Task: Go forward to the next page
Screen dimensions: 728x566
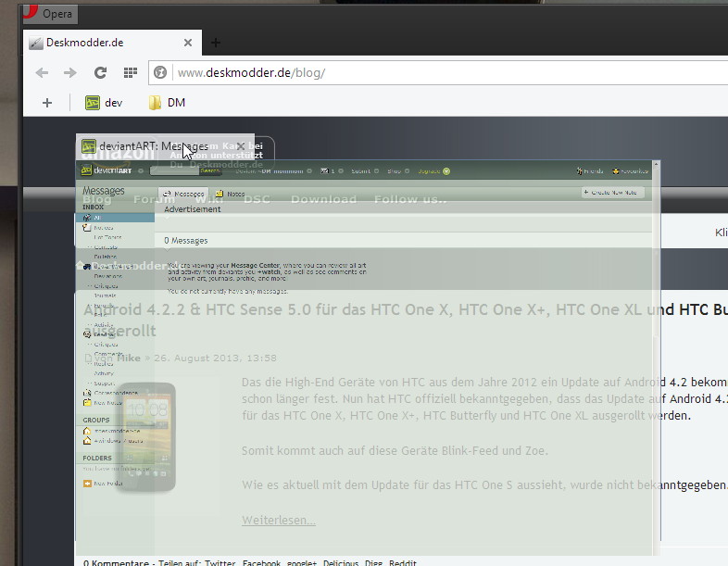Action: click(70, 72)
